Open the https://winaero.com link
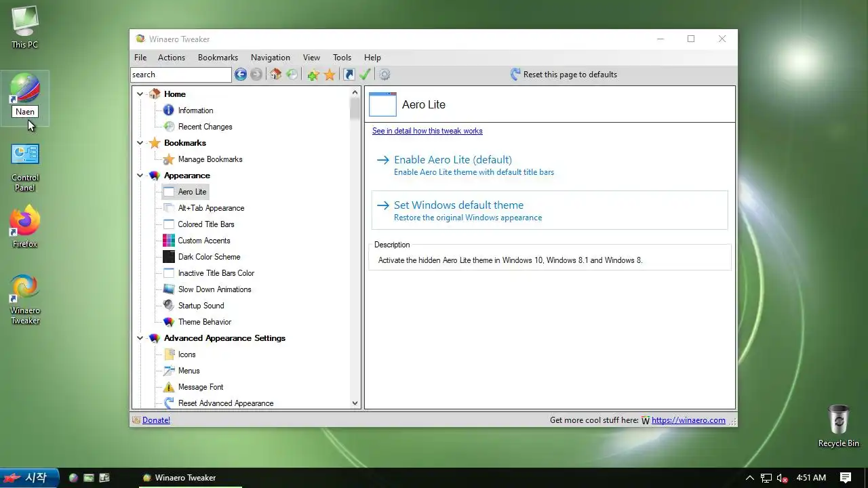 click(688, 420)
